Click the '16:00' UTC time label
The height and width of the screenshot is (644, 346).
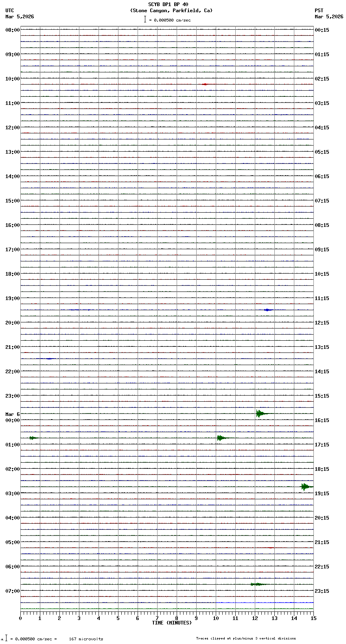click(13, 225)
